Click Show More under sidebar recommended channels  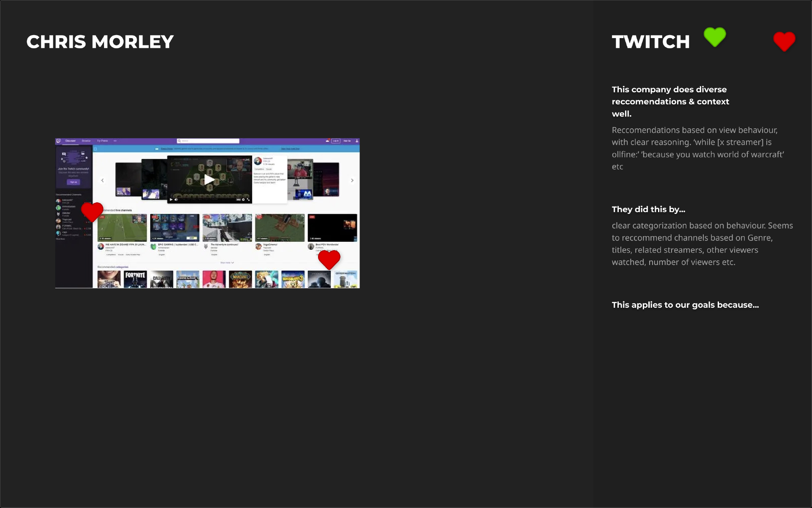(x=60, y=239)
